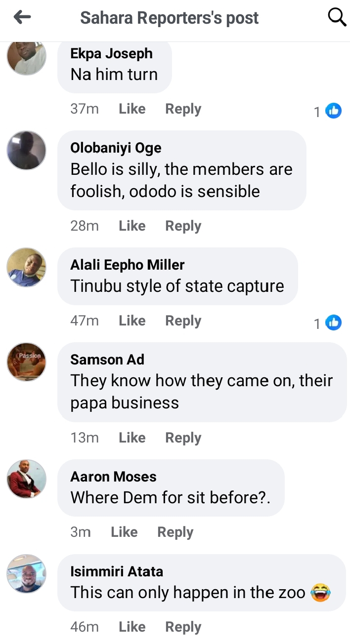Open Ekpa Joseph's profile name link
This screenshot has width=350, height=644.
click(x=111, y=53)
